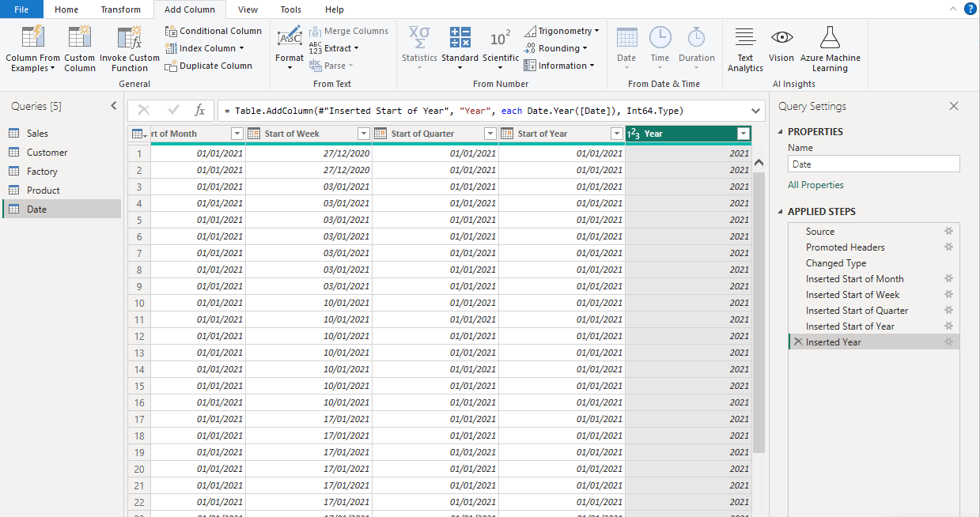The height and width of the screenshot is (517, 980).
Task: Switch to the Transform tab
Action: click(x=121, y=9)
